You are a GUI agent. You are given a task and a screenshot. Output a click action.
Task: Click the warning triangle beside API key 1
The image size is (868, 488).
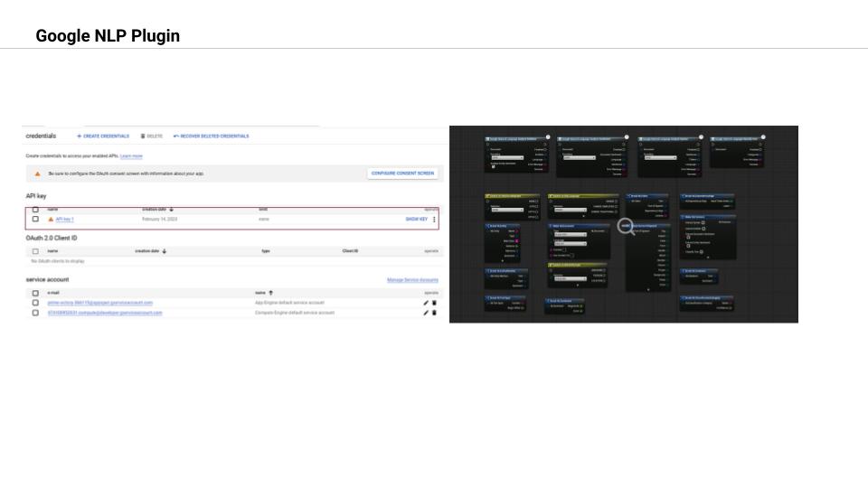[x=51, y=220]
